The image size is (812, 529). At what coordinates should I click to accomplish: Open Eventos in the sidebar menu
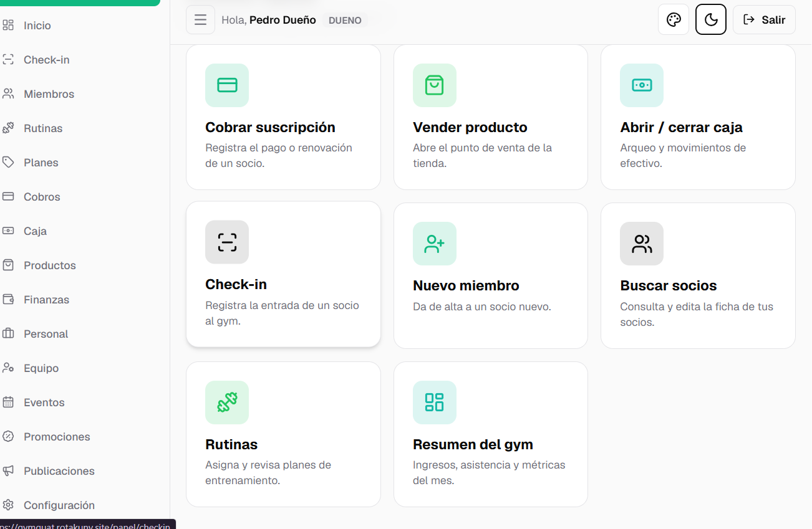coord(44,403)
